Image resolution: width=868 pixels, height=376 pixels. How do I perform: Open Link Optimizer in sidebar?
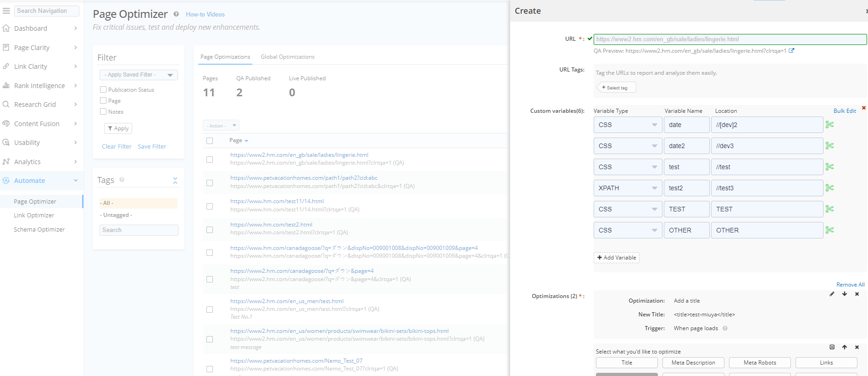coord(34,216)
